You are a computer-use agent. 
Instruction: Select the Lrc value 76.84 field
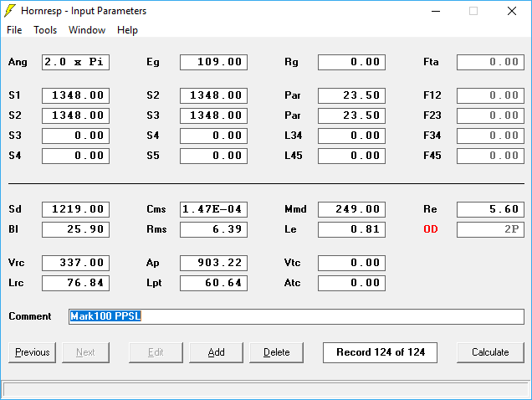75,283
